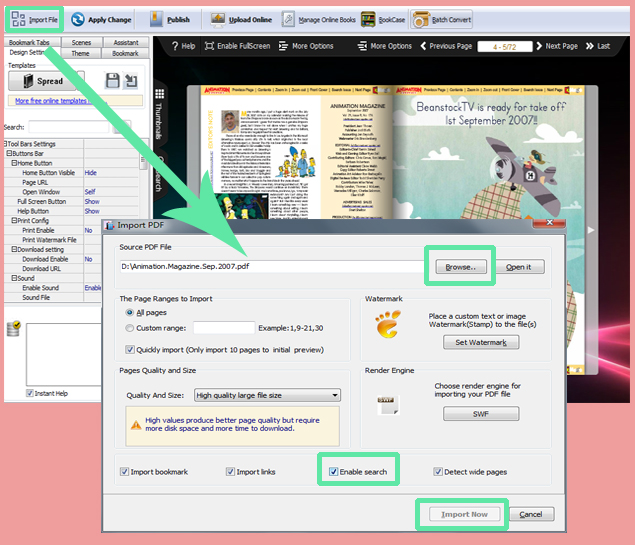Click the Publish toolbar icon

click(x=156, y=19)
